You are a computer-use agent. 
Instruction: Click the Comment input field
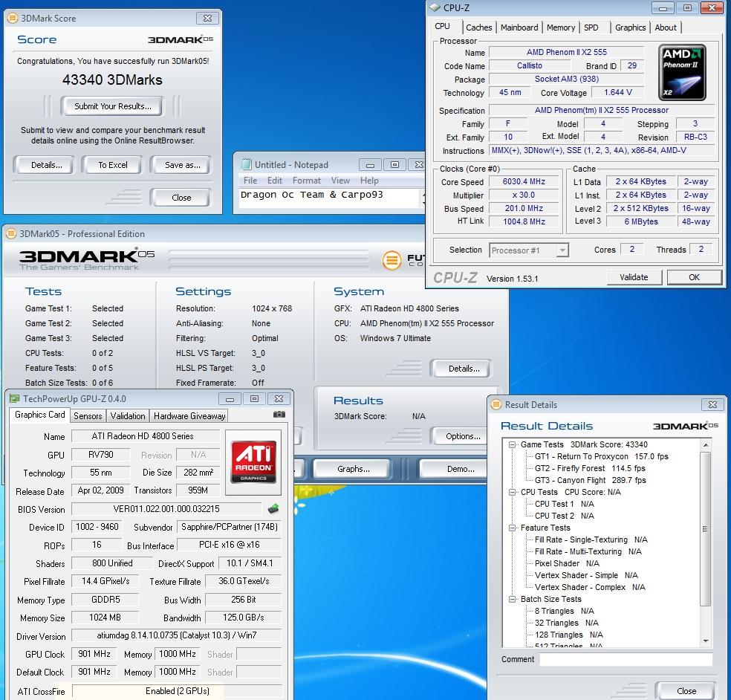[x=626, y=659]
